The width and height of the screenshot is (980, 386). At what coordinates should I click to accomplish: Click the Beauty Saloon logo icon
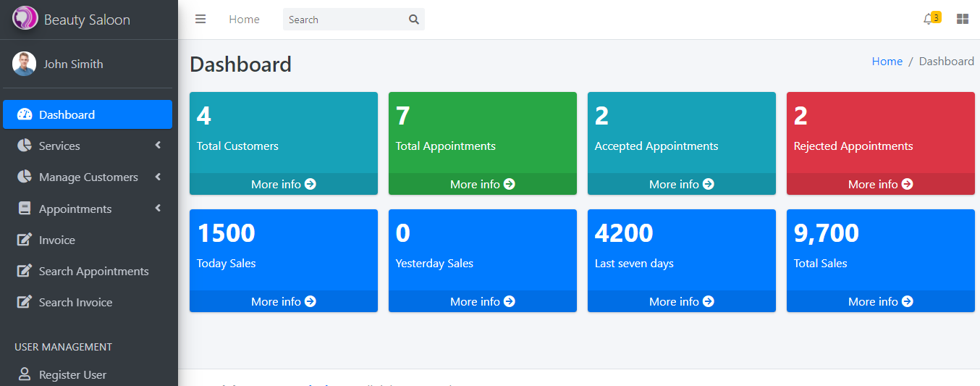point(25,19)
